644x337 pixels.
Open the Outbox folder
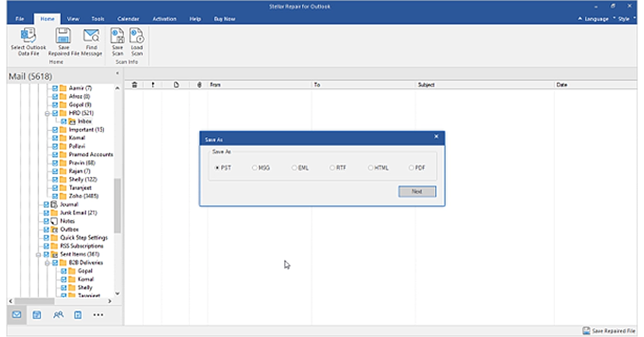pos(69,230)
